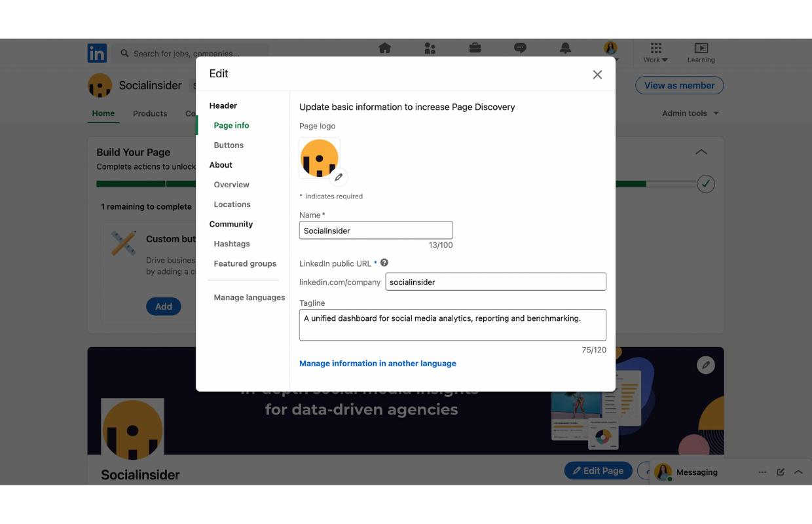The height and width of the screenshot is (524, 812).
Task: Open the Jobs briefcase icon
Action: [x=475, y=48]
